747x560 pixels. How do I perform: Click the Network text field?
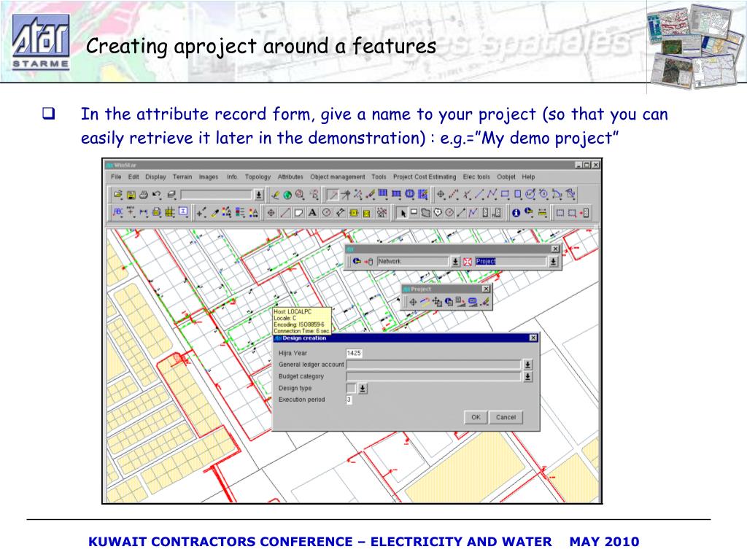413,262
